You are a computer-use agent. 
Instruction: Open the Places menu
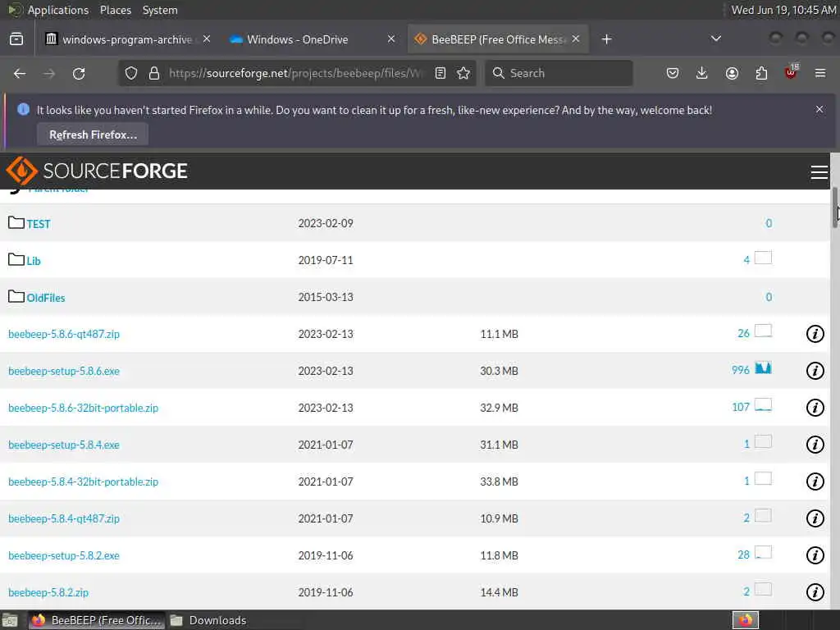coord(115,10)
